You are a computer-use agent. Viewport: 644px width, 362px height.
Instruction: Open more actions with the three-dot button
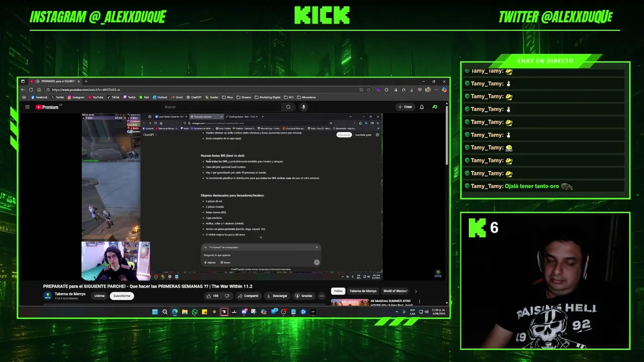coord(321,296)
